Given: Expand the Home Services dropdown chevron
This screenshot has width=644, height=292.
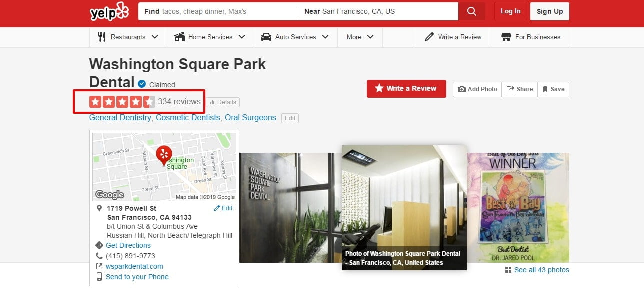Looking at the screenshot, I should (242, 37).
